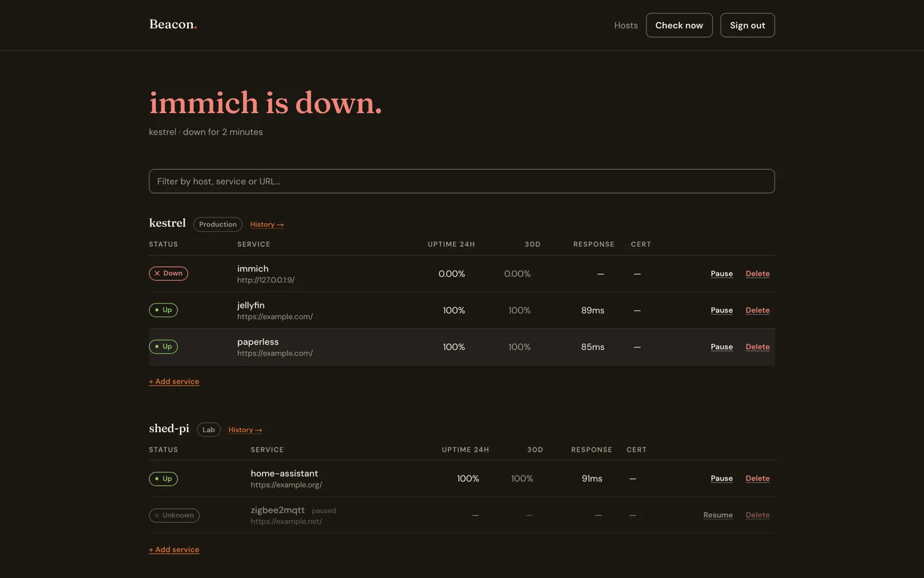Open History for shed-pi host
Screen dimensions: 924x578
245,430
